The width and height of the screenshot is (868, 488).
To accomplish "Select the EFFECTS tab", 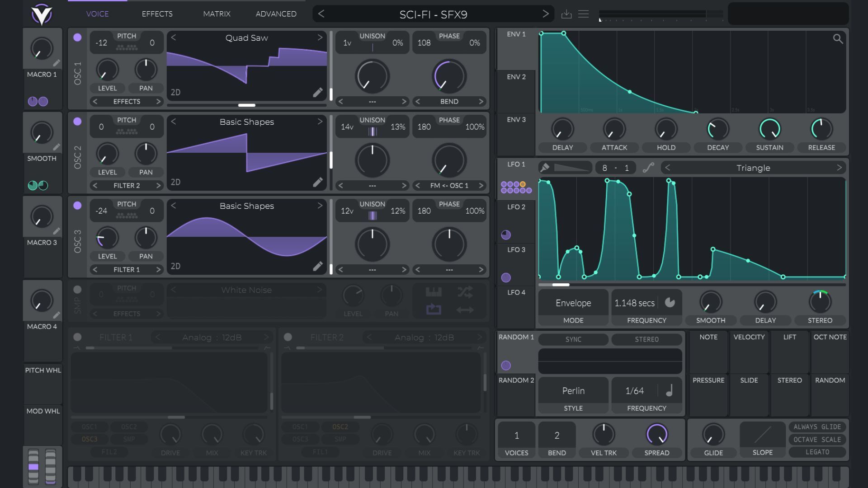I will [x=157, y=13].
